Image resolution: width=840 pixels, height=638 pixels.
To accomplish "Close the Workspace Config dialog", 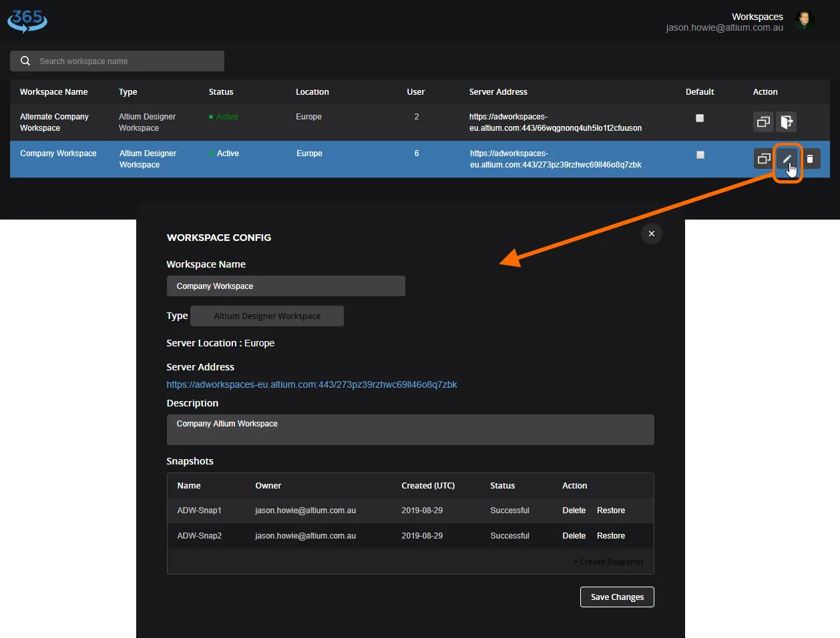I will 651,234.
